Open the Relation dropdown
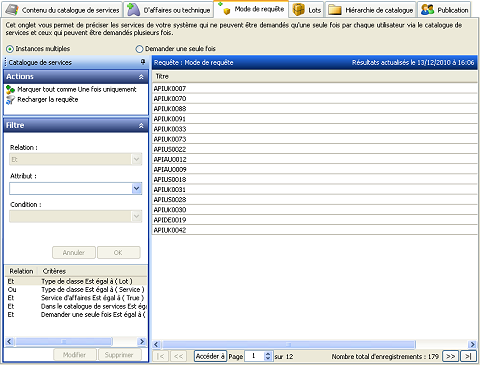This screenshot has height=365, width=480. pos(136,159)
